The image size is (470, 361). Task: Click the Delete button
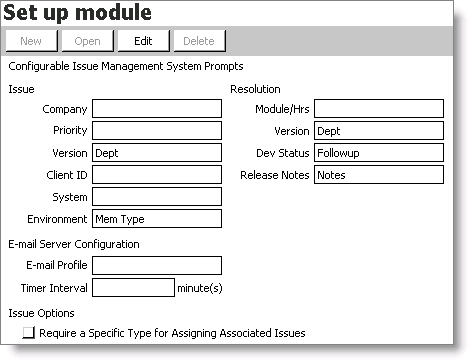[x=200, y=41]
